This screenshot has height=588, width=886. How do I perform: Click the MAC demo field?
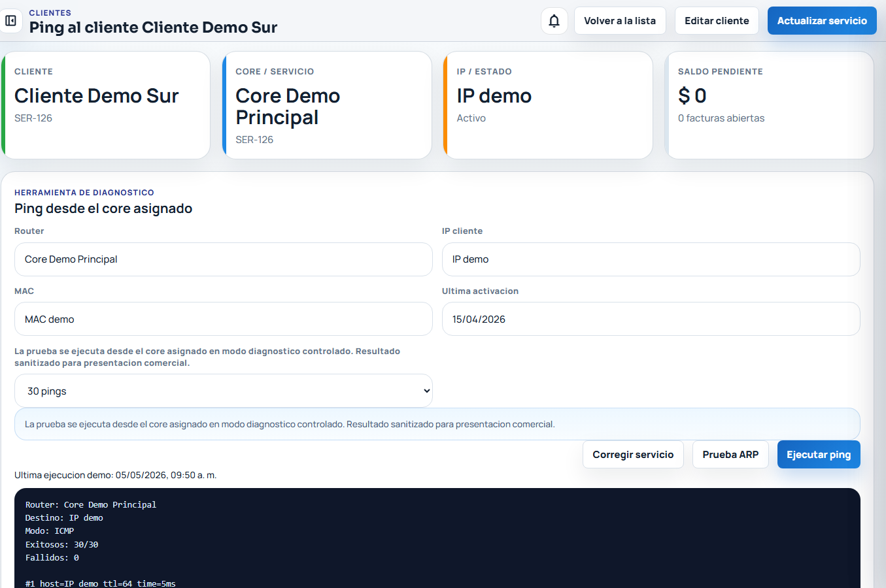point(224,319)
